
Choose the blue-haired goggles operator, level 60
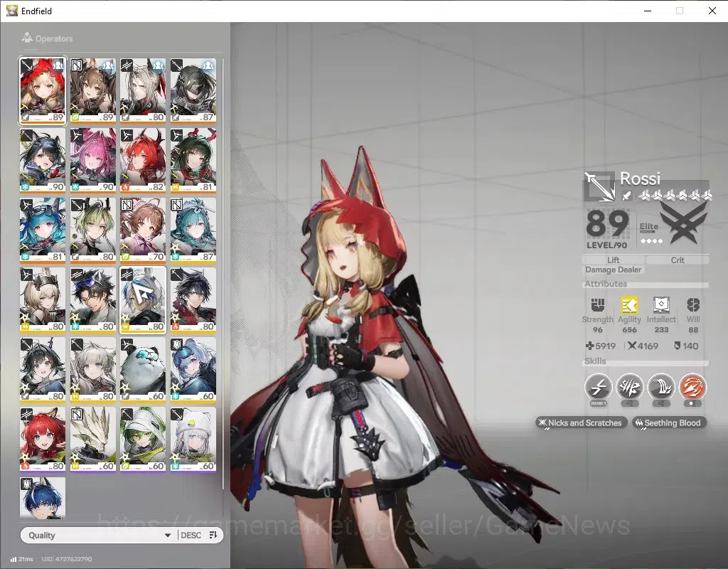(x=193, y=370)
